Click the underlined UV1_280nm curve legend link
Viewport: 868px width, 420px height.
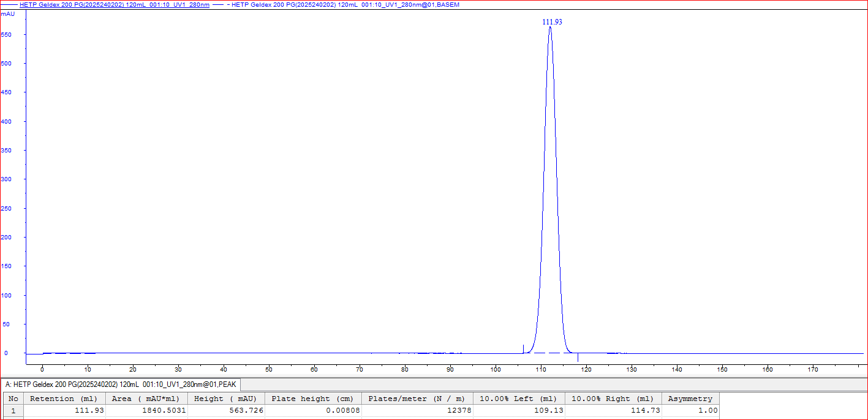[114, 4]
